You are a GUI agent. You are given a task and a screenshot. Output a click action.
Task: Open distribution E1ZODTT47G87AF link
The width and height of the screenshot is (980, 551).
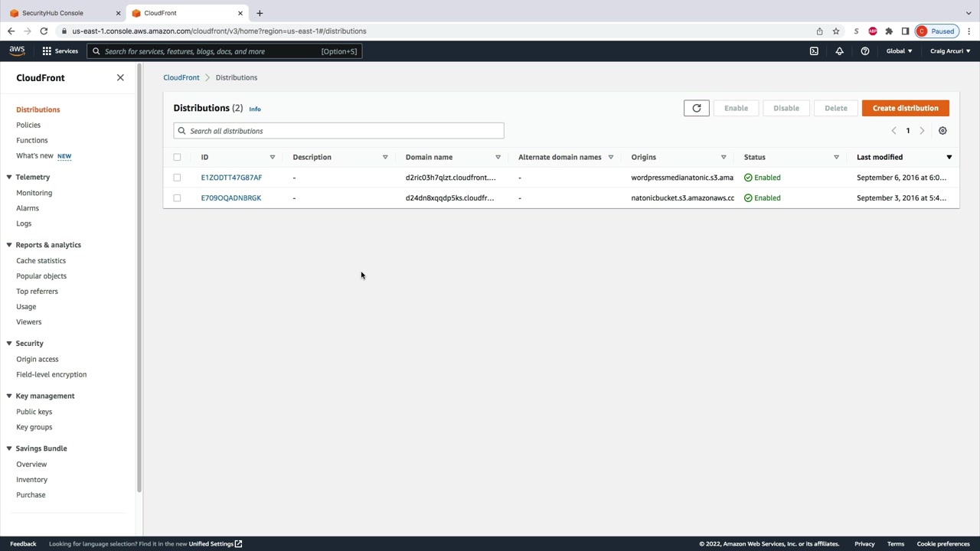[231, 178]
